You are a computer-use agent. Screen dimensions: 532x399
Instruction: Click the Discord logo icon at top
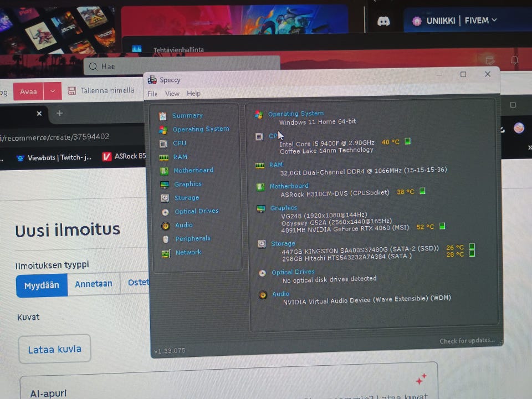coord(383,22)
